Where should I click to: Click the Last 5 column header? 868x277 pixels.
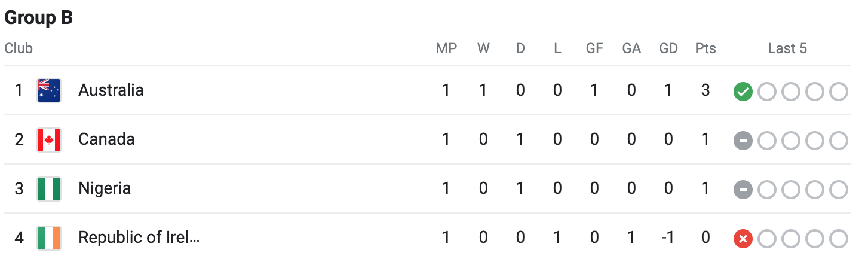(787, 48)
